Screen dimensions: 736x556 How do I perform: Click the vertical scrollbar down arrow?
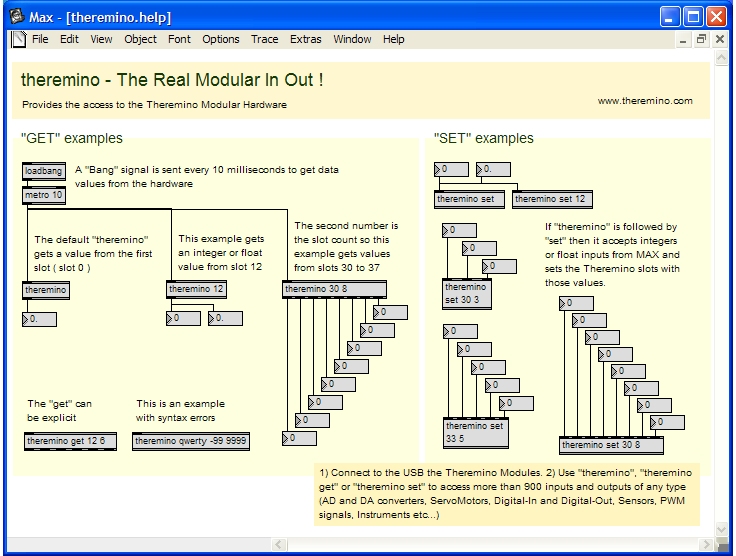tap(721, 529)
